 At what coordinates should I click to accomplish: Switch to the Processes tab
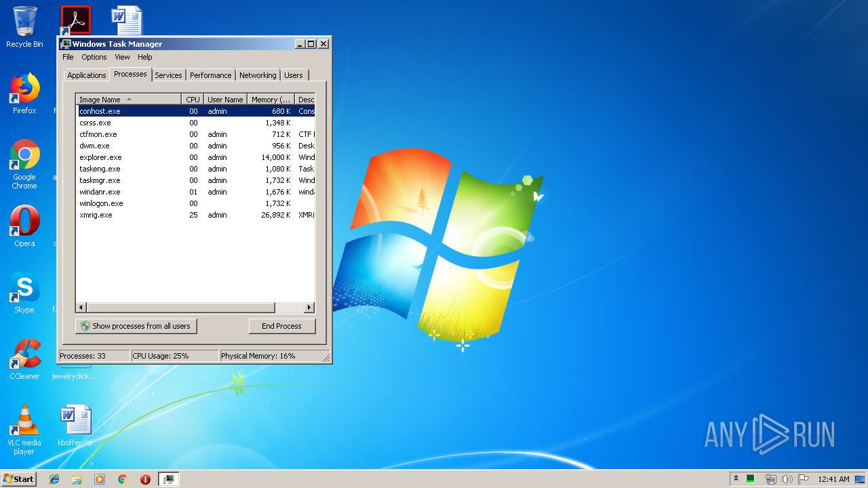tap(130, 74)
